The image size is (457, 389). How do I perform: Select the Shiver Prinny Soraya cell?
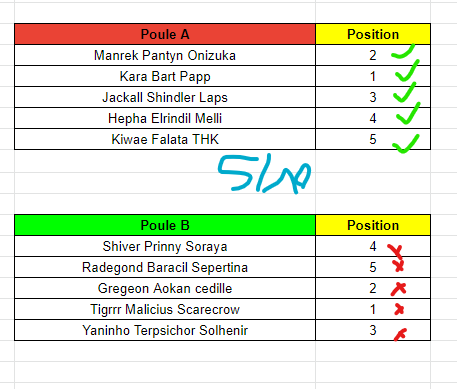pyautogui.click(x=165, y=246)
